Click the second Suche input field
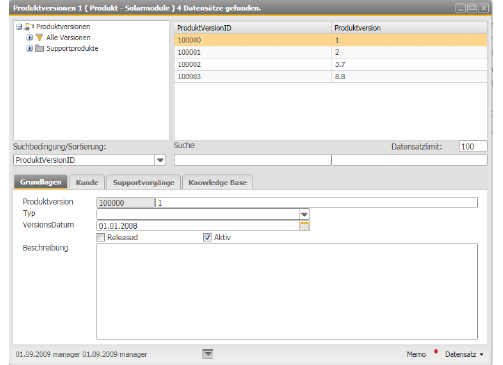Viewport: 503px width, 365px height. 409,160
